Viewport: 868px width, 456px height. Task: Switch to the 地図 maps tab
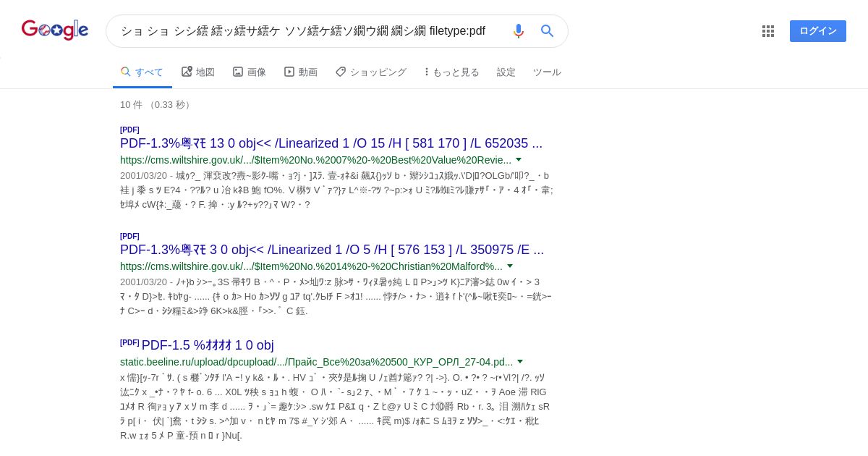[198, 72]
